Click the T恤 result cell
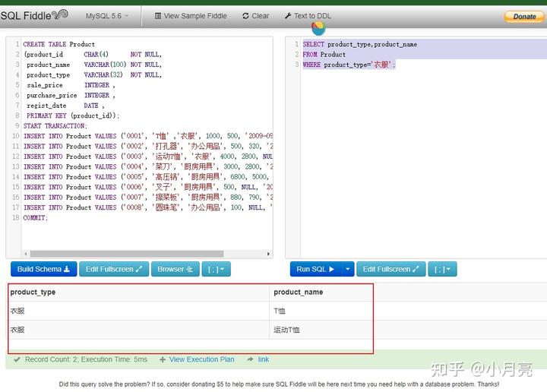The height and width of the screenshot is (392, 547). pyautogui.click(x=280, y=311)
